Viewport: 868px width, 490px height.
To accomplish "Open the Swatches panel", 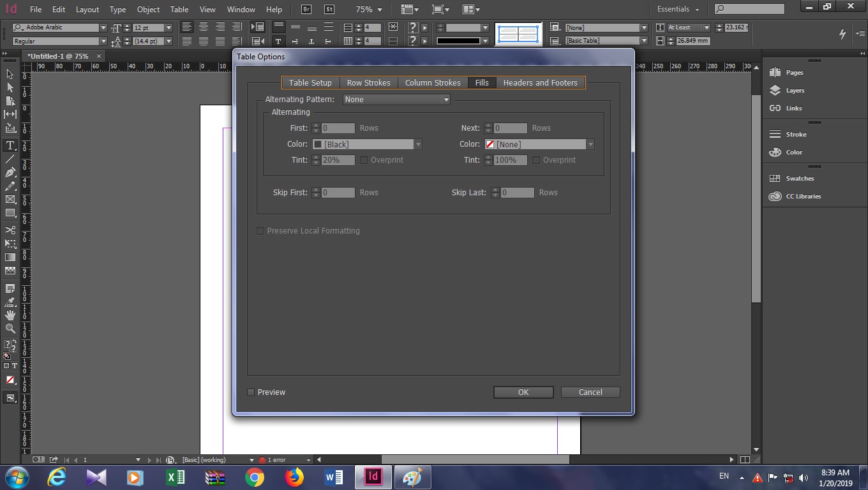I will pyautogui.click(x=791, y=179).
